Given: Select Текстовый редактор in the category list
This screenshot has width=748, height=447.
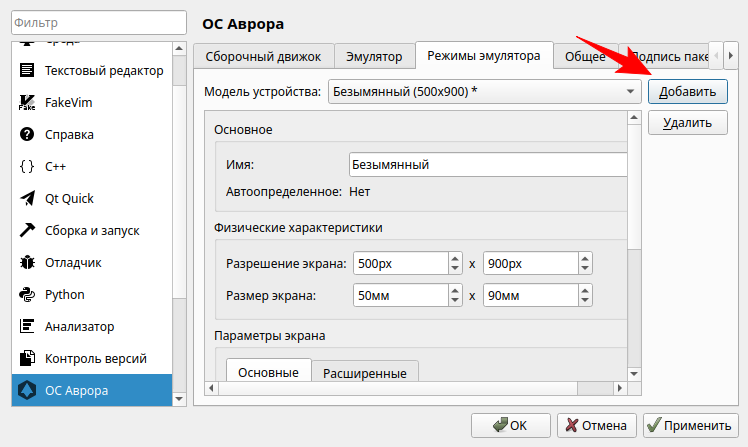Looking at the screenshot, I should pyautogui.click(x=92, y=70).
